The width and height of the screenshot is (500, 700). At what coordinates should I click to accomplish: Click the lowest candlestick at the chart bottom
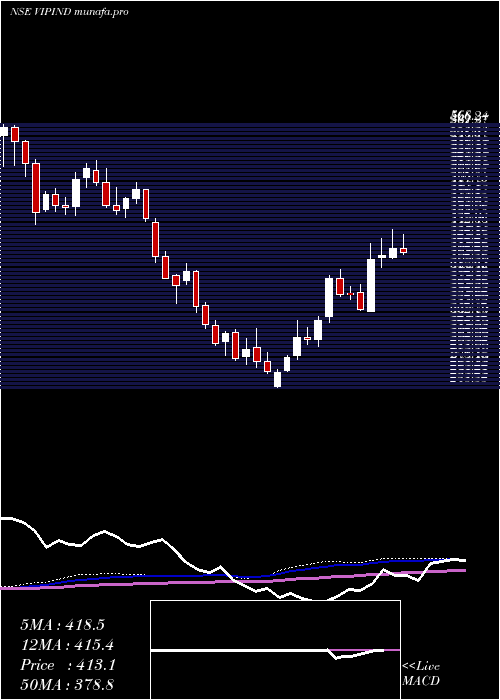point(277,379)
